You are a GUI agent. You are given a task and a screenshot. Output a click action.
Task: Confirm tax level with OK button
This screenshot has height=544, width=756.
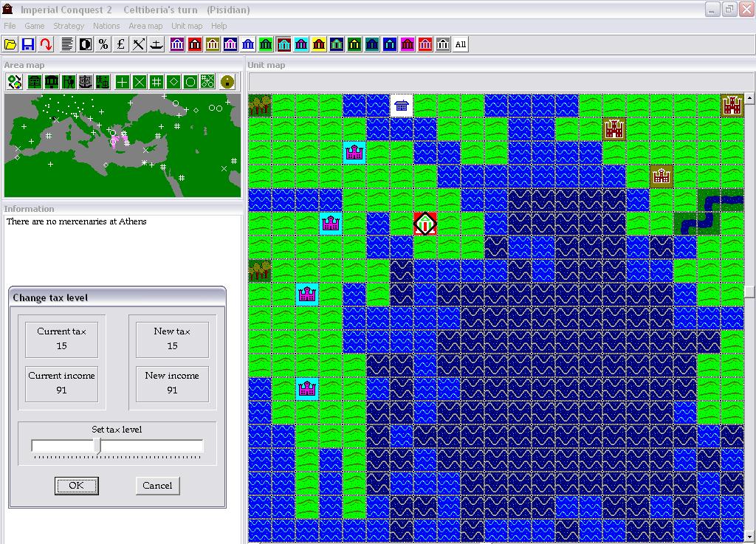point(77,485)
